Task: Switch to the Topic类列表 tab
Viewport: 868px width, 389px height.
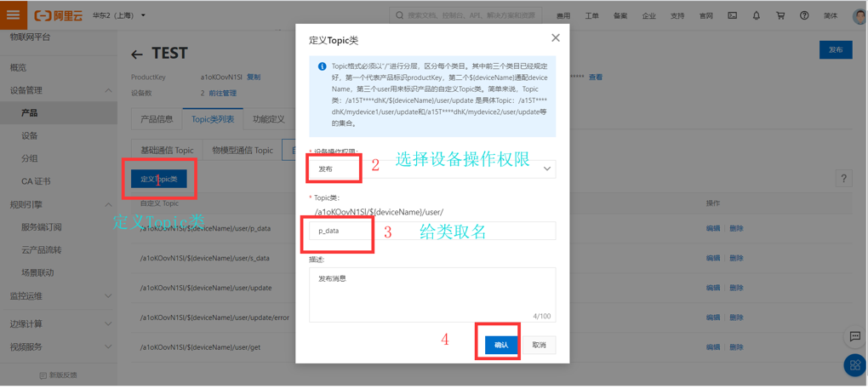Action: tap(213, 119)
